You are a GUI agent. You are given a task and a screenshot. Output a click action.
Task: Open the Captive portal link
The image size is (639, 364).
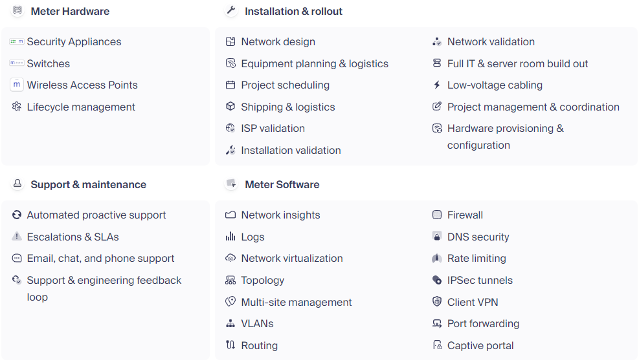[x=480, y=346]
